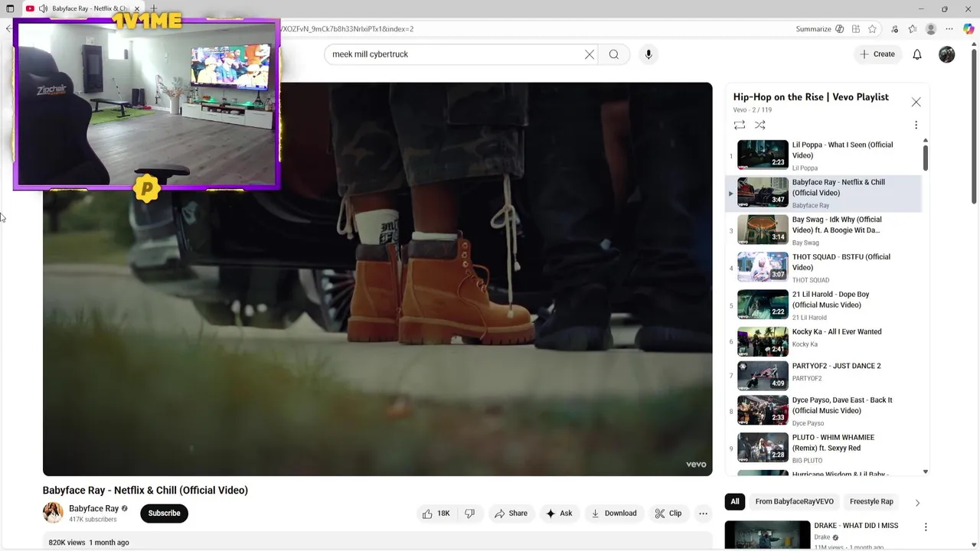Close the Babyface Ray browser tab
The width and height of the screenshot is (980, 551).
tap(137, 8)
